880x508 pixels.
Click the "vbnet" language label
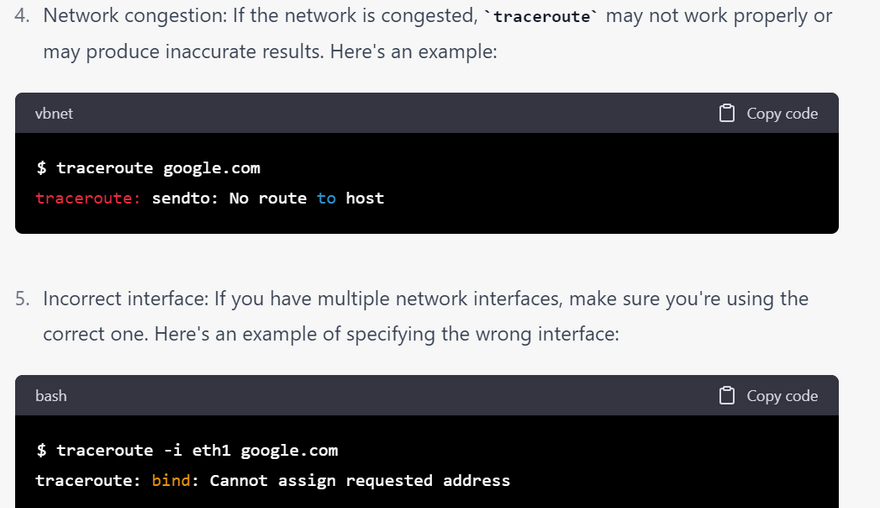click(x=54, y=114)
